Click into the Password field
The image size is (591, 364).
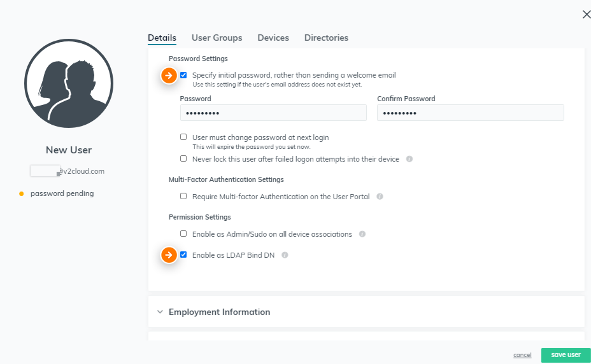273,113
